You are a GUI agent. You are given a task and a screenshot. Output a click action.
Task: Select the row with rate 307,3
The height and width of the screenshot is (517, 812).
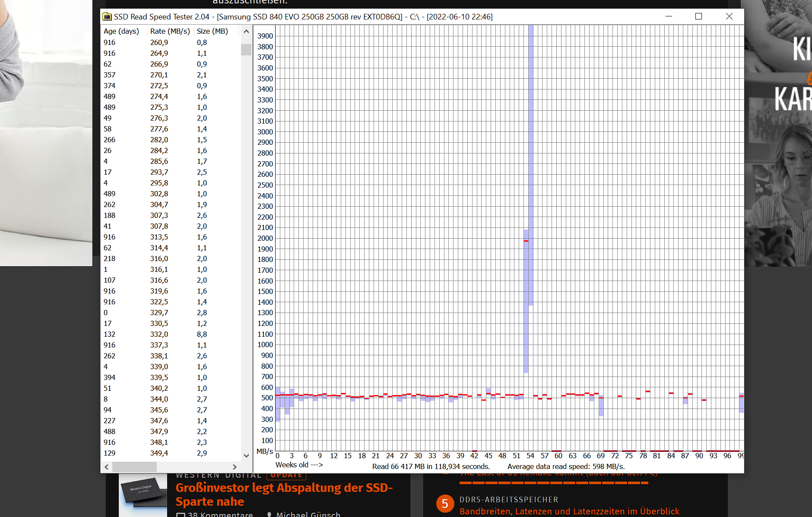point(171,215)
